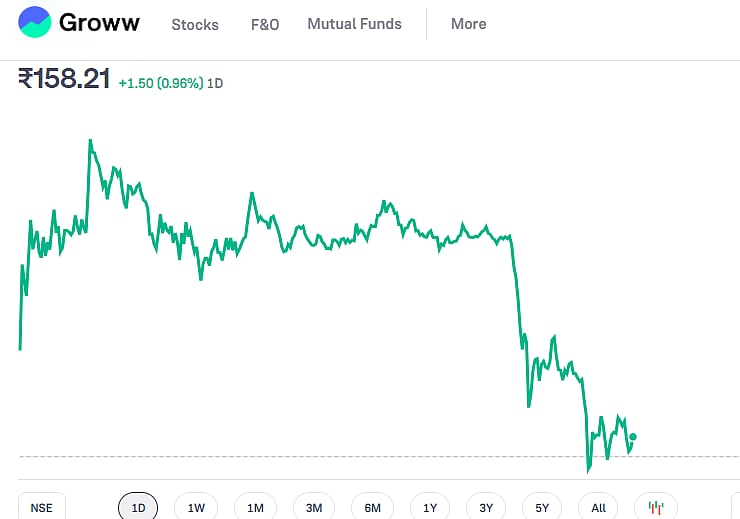Viewport: 740px width, 519px height.
Task: Display All-time price chart
Action: tap(598, 507)
